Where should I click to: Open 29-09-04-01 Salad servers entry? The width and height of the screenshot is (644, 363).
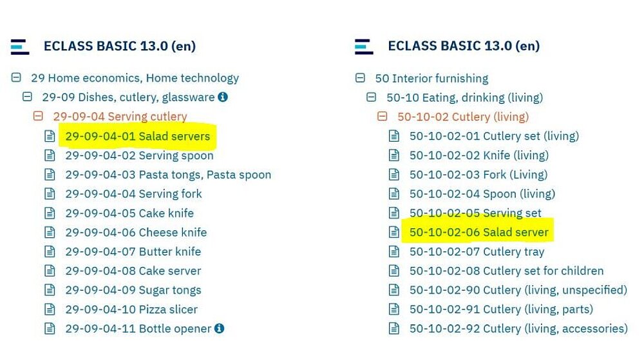pyautogui.click(x=137, y=136)
